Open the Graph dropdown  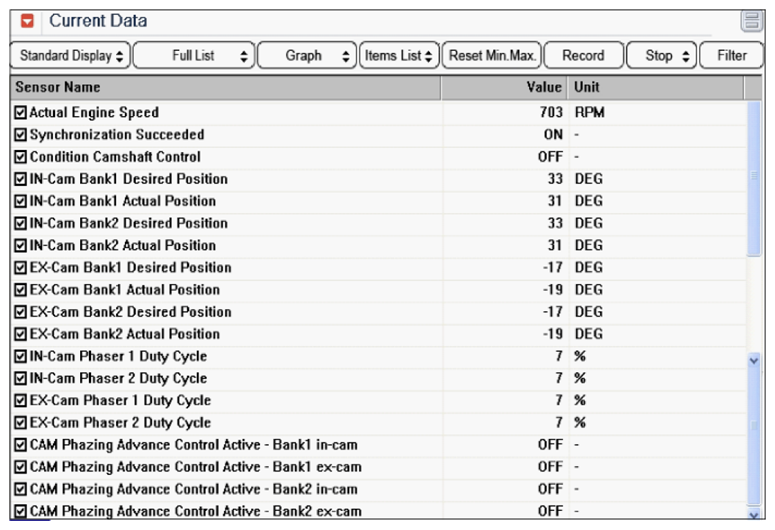click(x=305, y=56)
